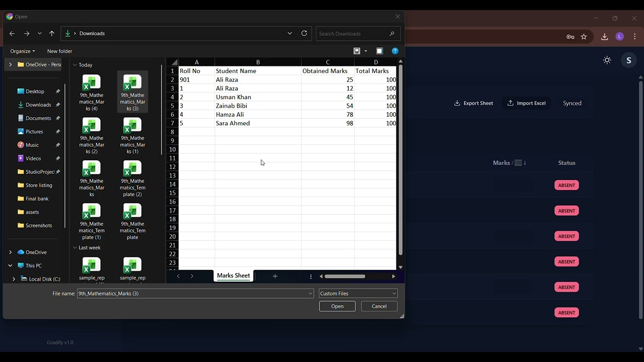Select the Obtained Marks header cell
The width and height of the screenshot is (644, 362).
pyautogui.click(x=328, y=71)
